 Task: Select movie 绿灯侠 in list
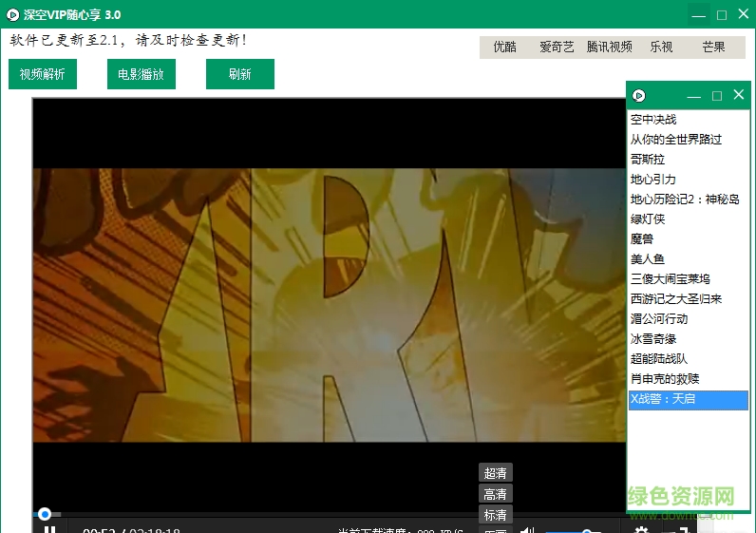[689, 219]
